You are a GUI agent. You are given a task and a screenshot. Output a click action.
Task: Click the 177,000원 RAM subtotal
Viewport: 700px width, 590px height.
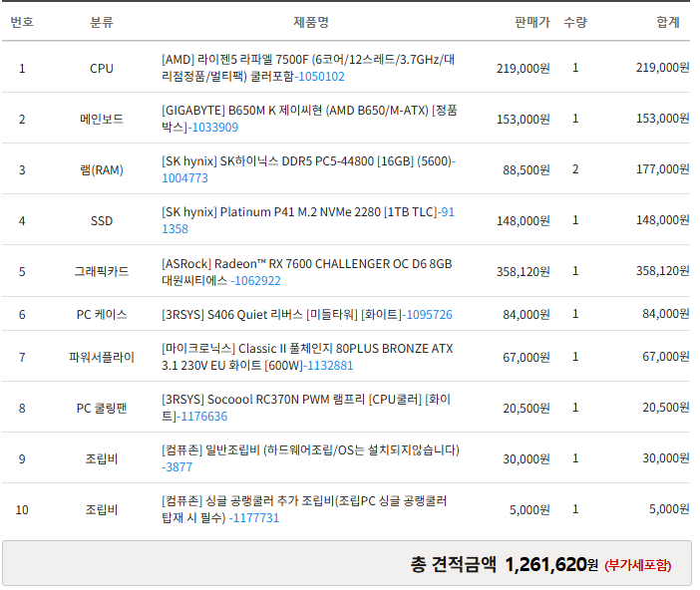click(x=662, y=169)
